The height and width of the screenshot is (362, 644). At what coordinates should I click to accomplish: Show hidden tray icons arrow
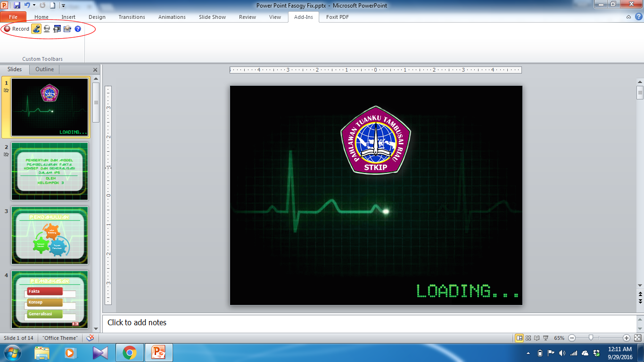coord(528,353)
